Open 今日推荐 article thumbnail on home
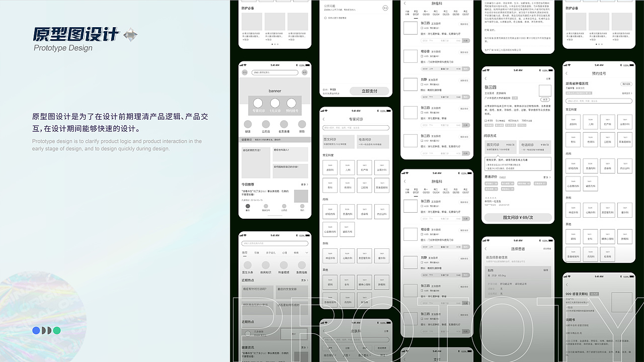644x362 pixels. 301,196
